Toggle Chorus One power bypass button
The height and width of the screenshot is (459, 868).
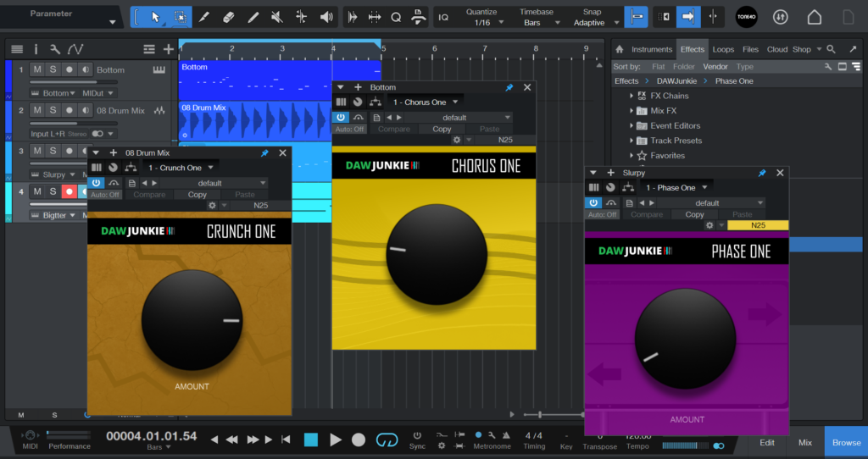[341, 117]
